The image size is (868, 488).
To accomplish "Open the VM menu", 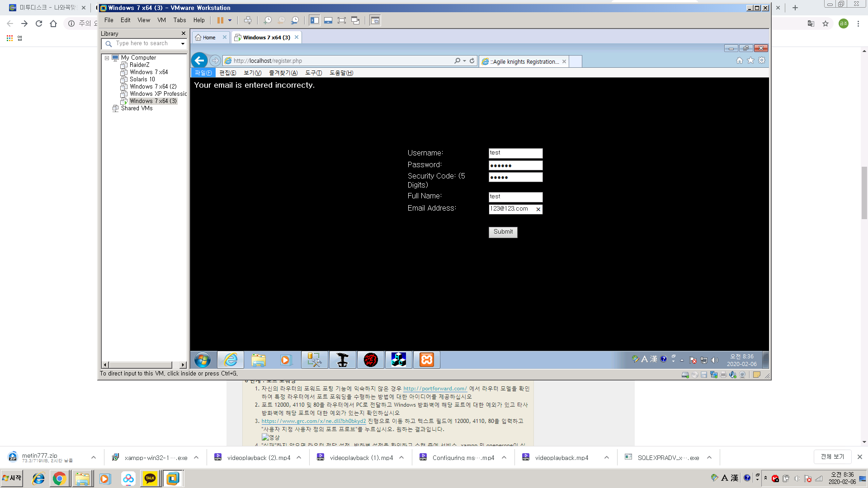I will click(161, 20).
